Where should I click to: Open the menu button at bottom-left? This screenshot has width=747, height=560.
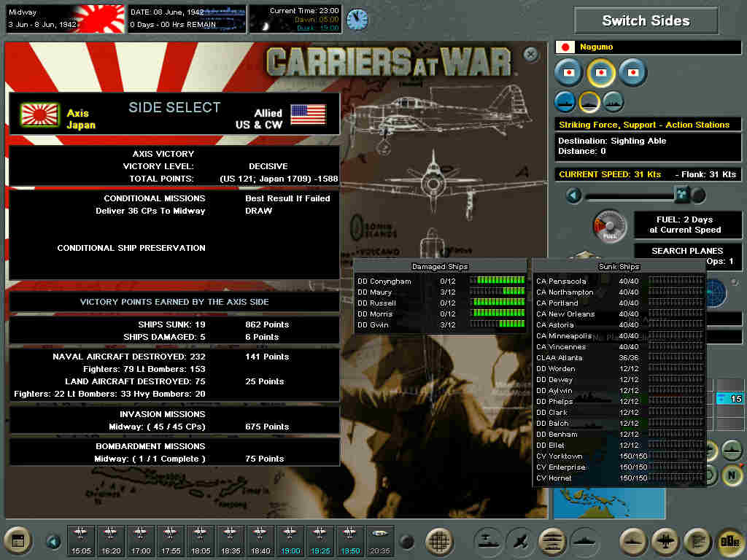[18, 540]
